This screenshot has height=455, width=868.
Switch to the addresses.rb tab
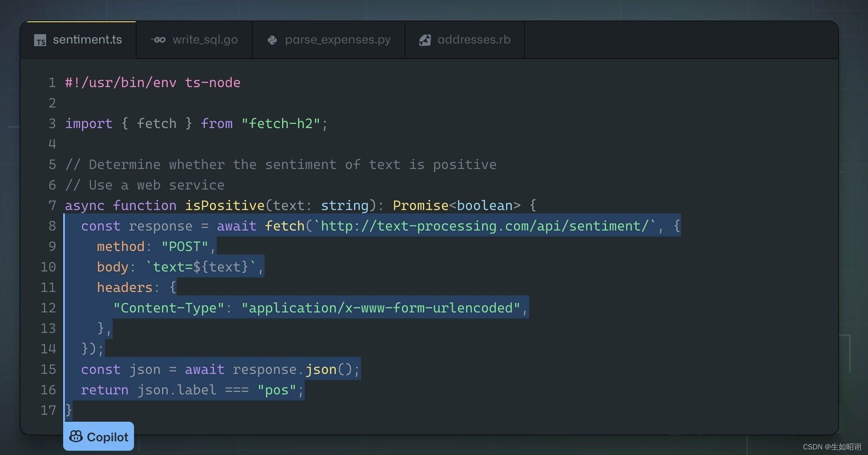(474, 40)
